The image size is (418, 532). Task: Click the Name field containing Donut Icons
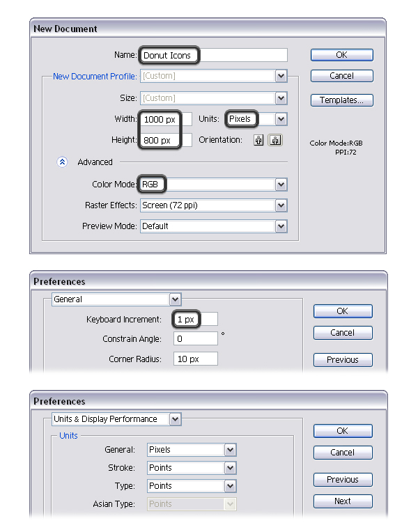coord(214,55)
